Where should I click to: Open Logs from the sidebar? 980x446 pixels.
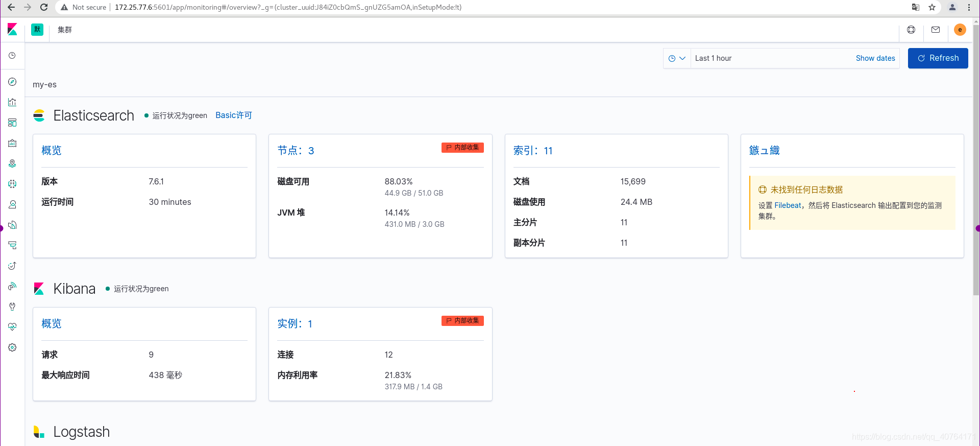[12, 225]
